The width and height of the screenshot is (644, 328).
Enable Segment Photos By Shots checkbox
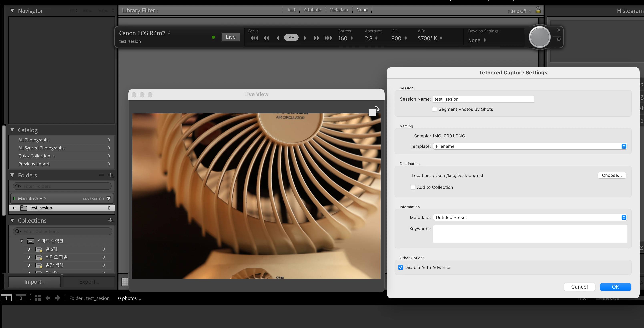pyautogui.click(x=435, y=109)
